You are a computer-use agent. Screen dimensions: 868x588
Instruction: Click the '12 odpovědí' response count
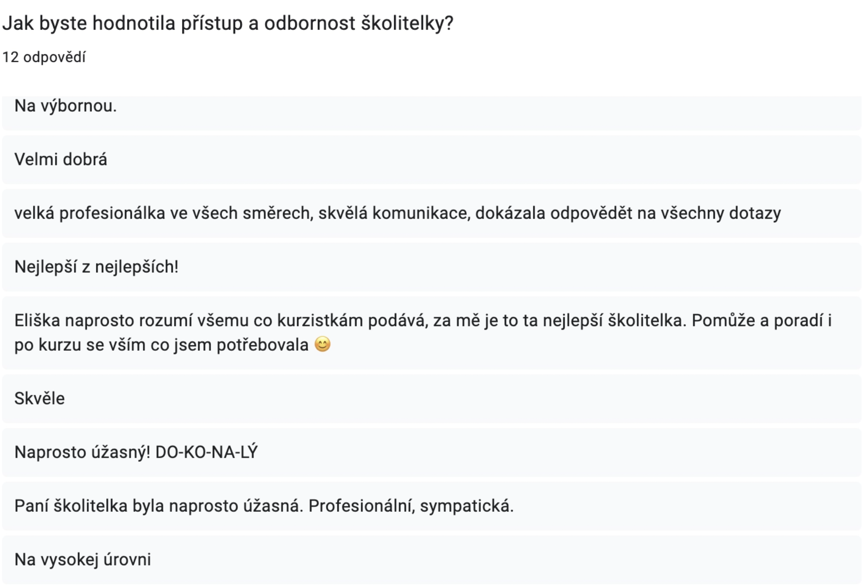coord(44,57)
